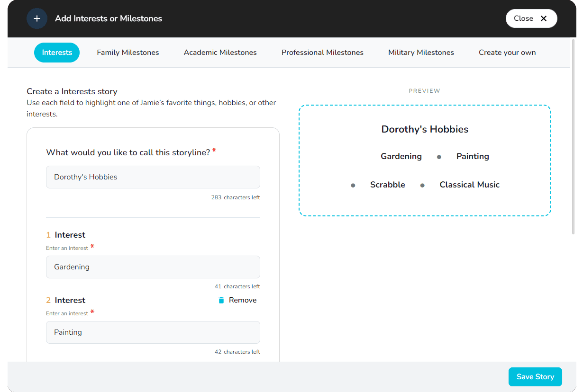Screen dimensions: 583x392
Task: Click the Dorothy's Hobbies title in the preview
Action: click(425, 129)
